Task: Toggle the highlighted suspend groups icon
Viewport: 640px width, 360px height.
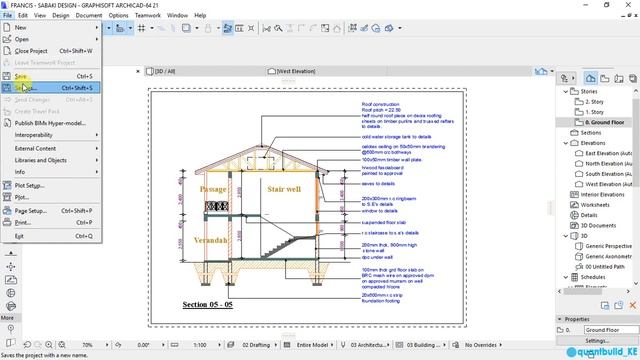Action: coord(228,28)
